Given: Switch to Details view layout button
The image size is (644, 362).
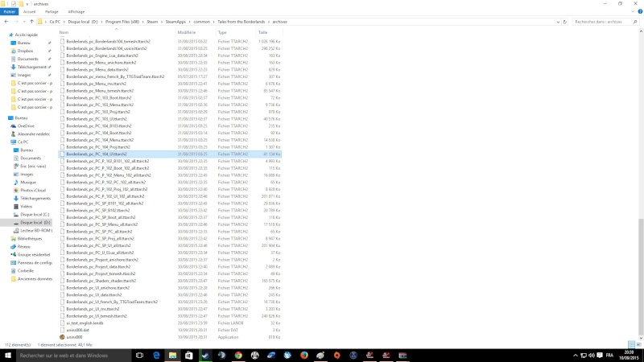Looking at the screenshot, I should (631, 345).
